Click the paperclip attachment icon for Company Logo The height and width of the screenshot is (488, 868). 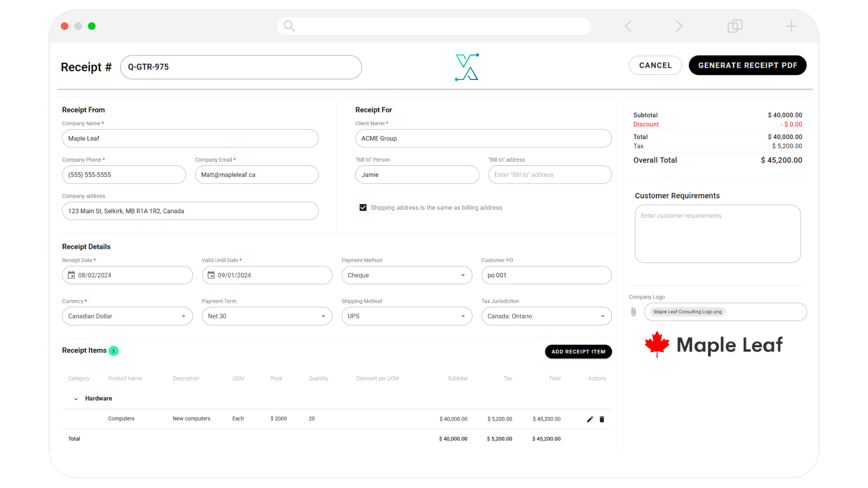[633, 312]
